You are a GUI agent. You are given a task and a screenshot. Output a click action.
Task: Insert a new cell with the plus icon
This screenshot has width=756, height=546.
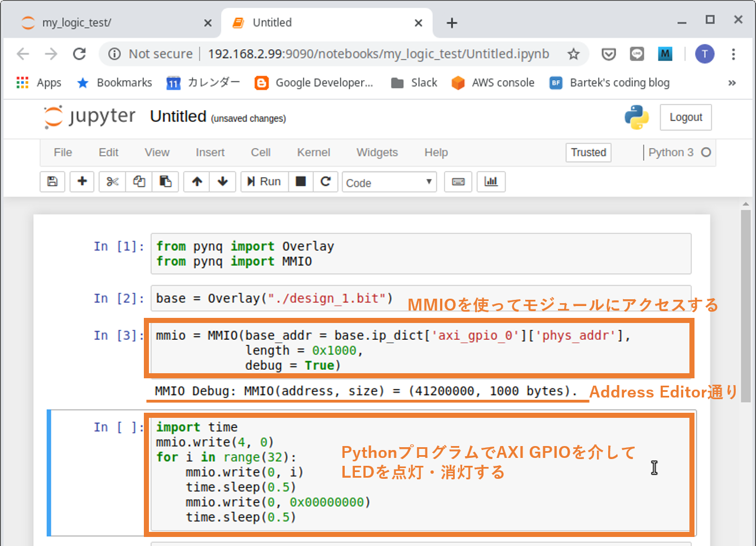click(82, 181)
